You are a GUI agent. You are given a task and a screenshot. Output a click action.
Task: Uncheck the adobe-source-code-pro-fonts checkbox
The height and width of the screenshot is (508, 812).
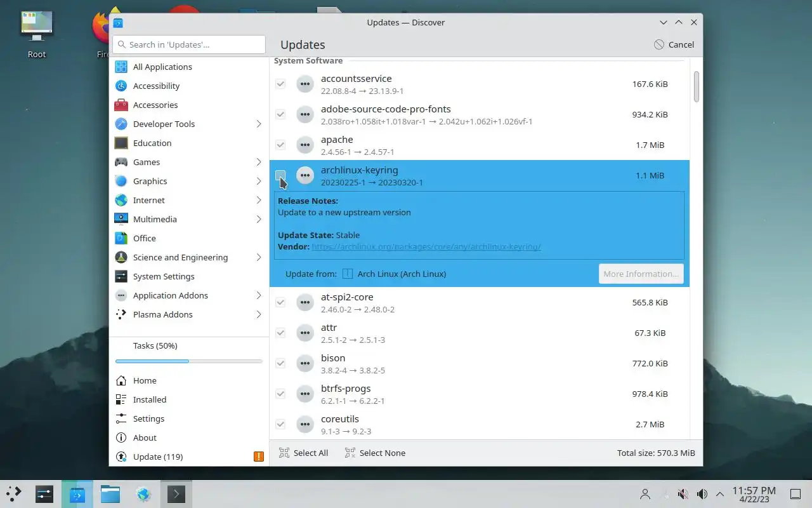tap(280, 114)
